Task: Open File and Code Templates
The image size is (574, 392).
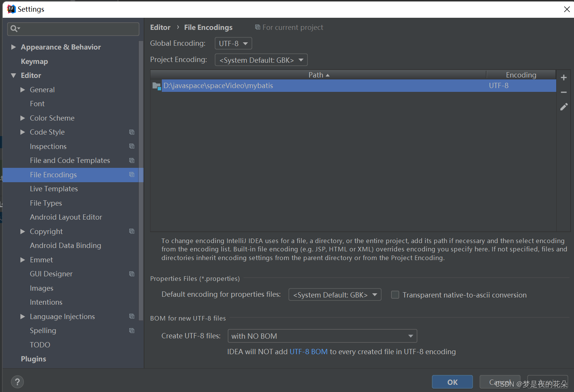Action: [x=70, y=161]
